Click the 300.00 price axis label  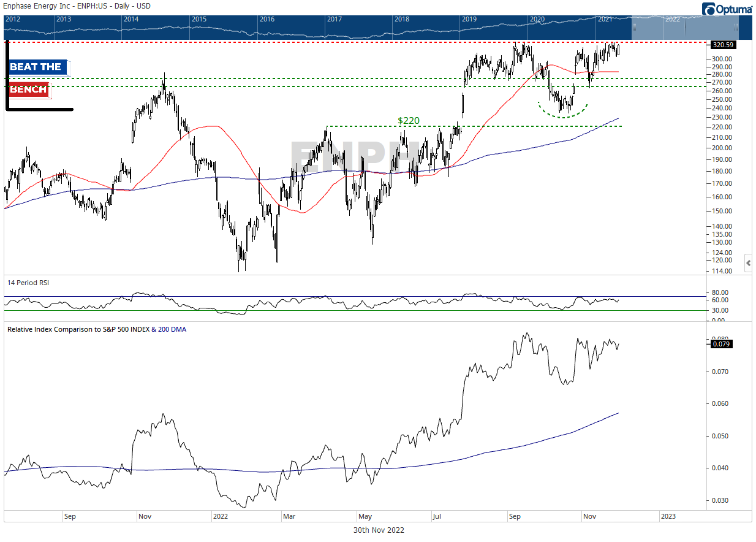coord(722,59)
